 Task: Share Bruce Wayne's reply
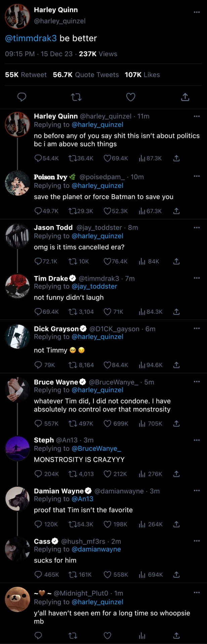point(176,424)
